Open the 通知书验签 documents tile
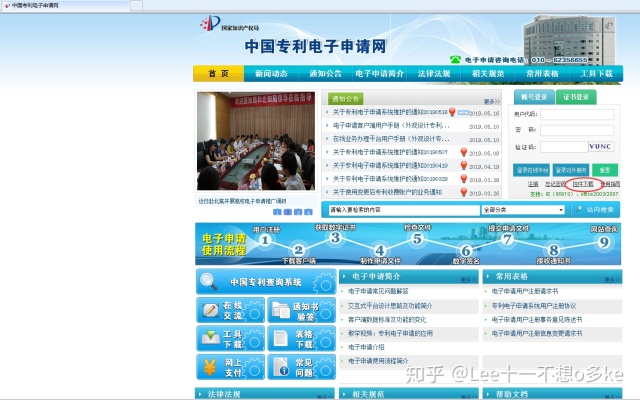 click(302, 311)
